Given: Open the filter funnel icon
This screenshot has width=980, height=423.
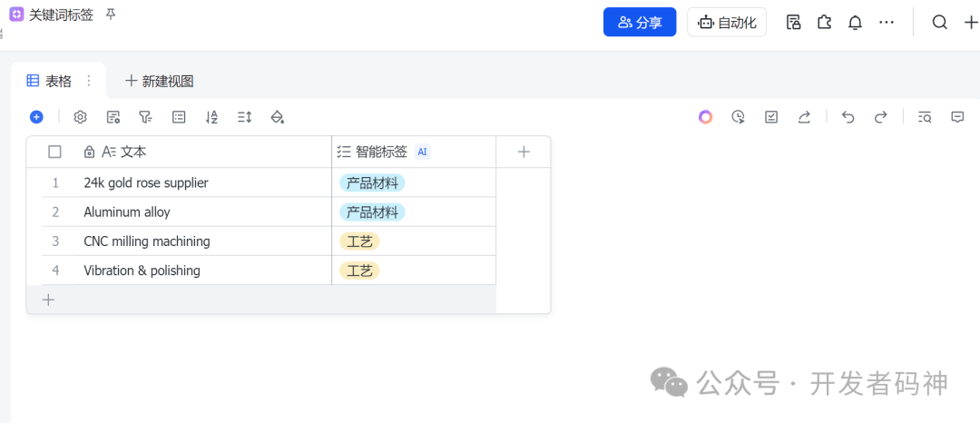Looking at the screenshot, I should [x=145, y=117].
